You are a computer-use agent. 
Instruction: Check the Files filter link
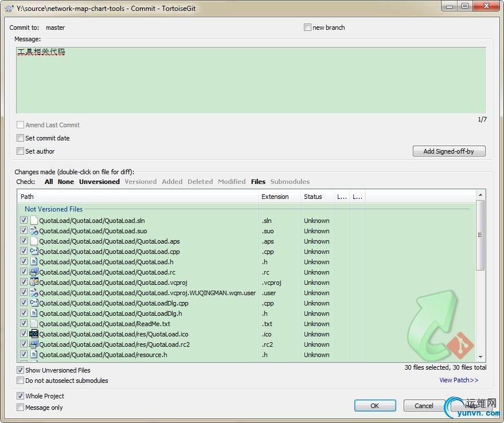pos(258,182)
